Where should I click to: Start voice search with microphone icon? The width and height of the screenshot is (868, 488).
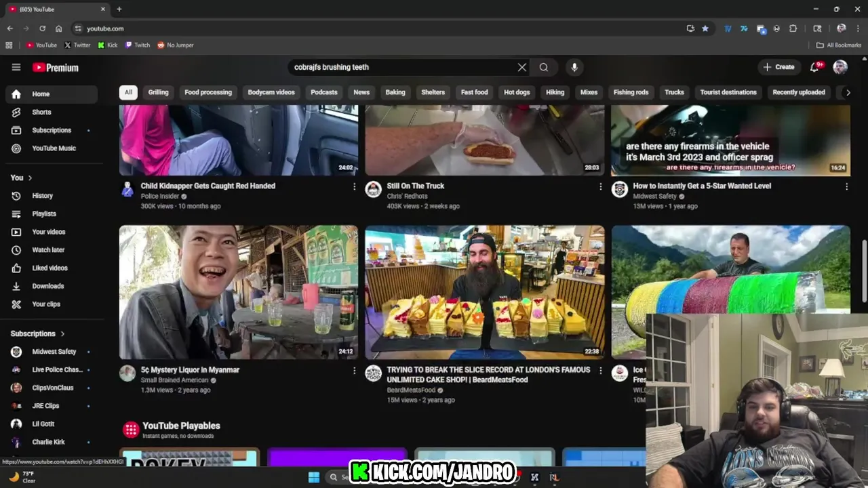point(574,67)
